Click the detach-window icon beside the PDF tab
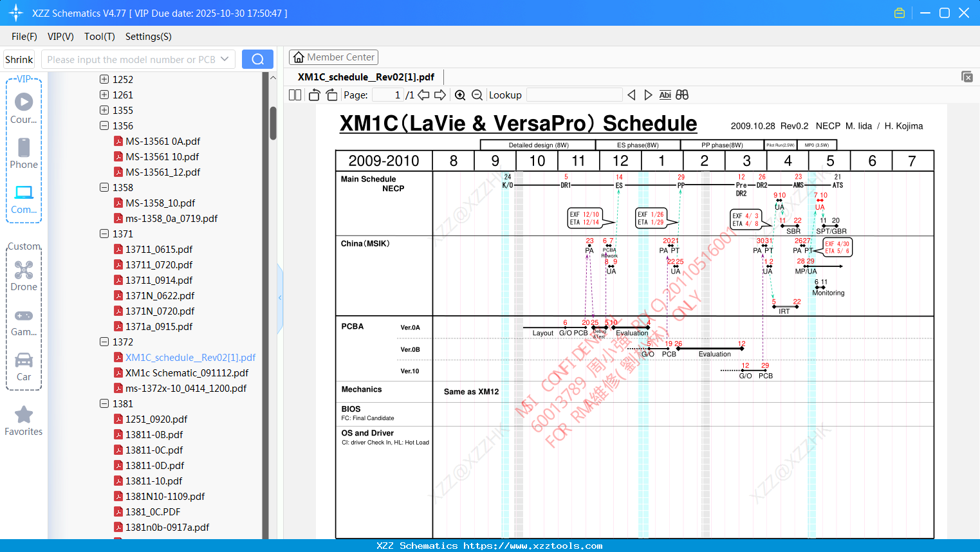Image resolution: width=980 pixels, height=552 pixels. coord(967,77)
